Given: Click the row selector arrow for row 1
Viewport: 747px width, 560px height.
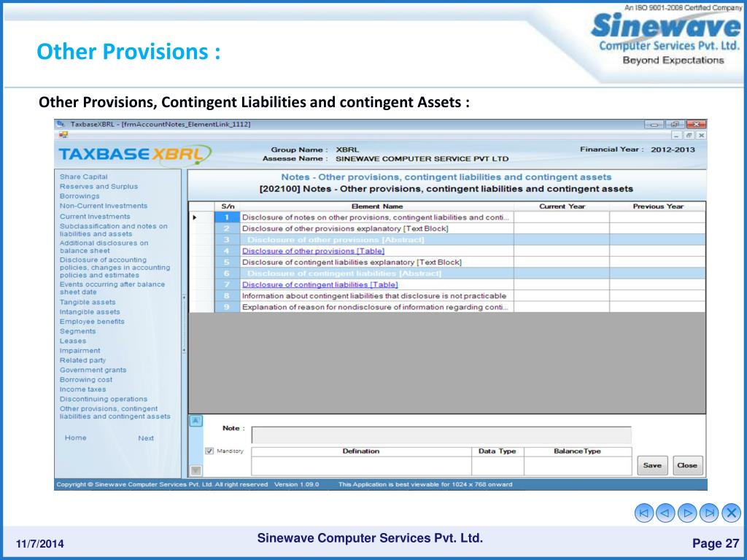Looking at the screenshot, I should point(195,217).
